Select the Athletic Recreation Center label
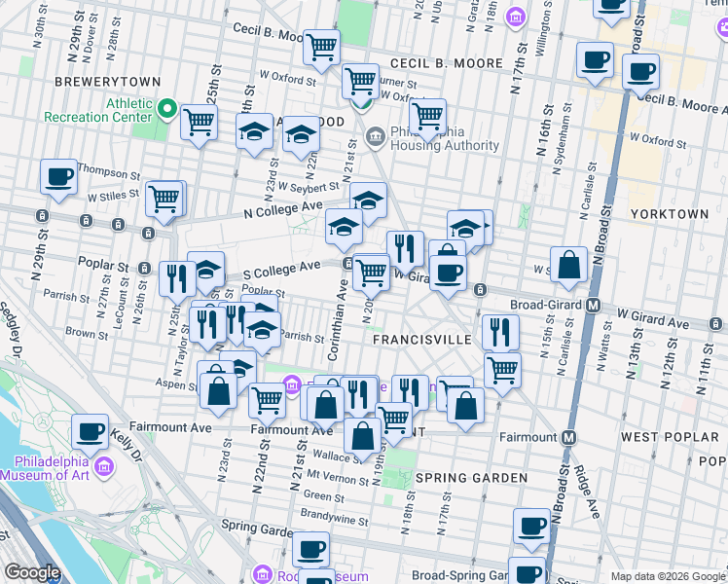This screenshot has height=584, width=728. 98,110
